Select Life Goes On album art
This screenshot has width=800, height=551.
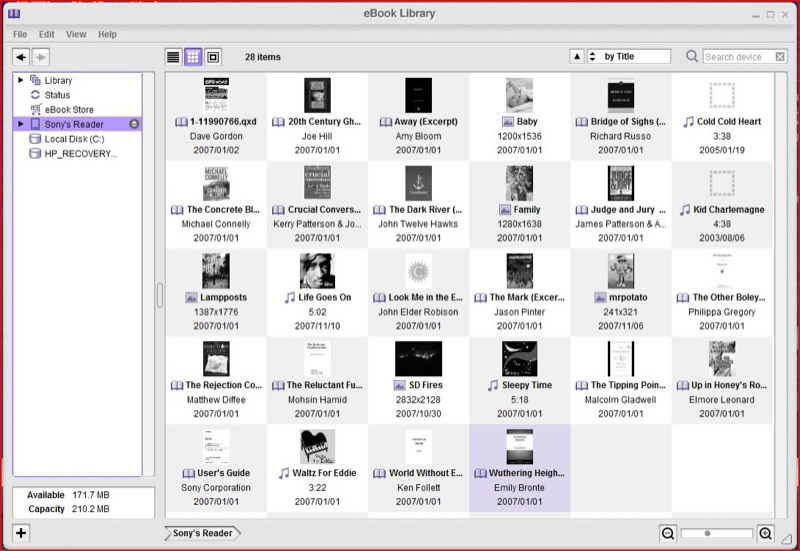317,271
